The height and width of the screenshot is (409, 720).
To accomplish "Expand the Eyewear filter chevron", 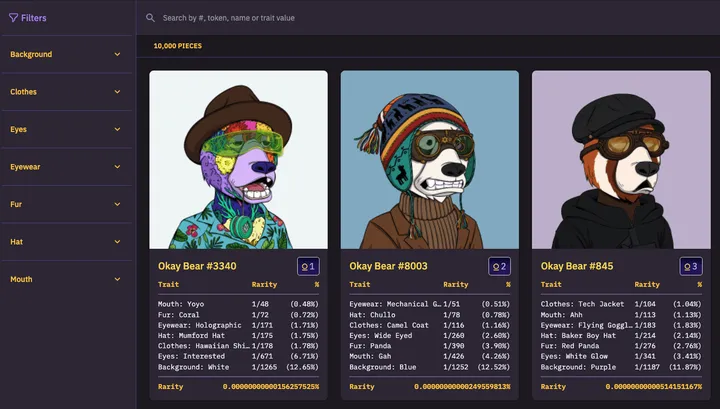I will (117, 167).
